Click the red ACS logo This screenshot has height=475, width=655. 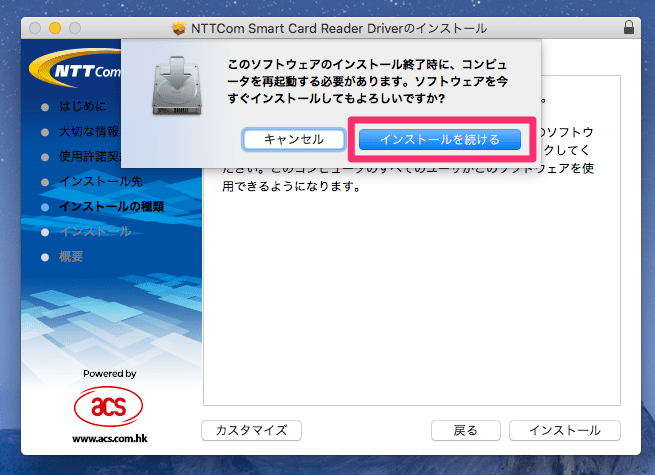point(109,405)
